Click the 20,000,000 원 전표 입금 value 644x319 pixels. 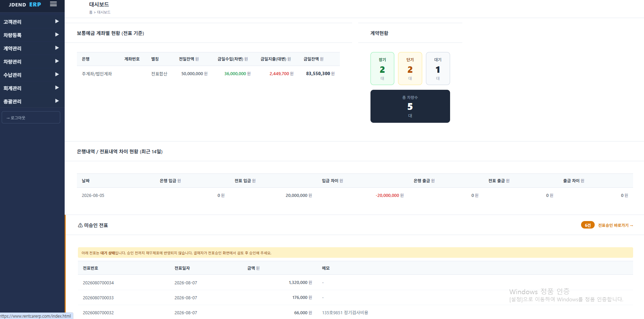299,195
